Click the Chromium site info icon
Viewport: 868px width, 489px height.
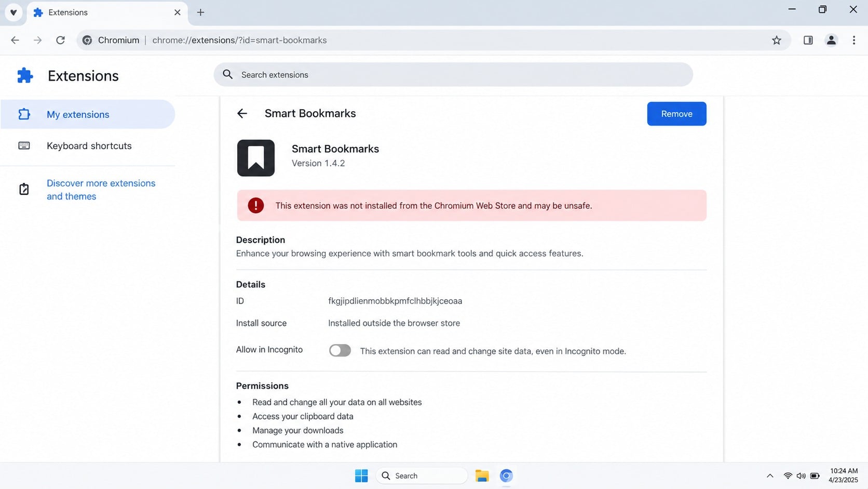tap(87, 40)
